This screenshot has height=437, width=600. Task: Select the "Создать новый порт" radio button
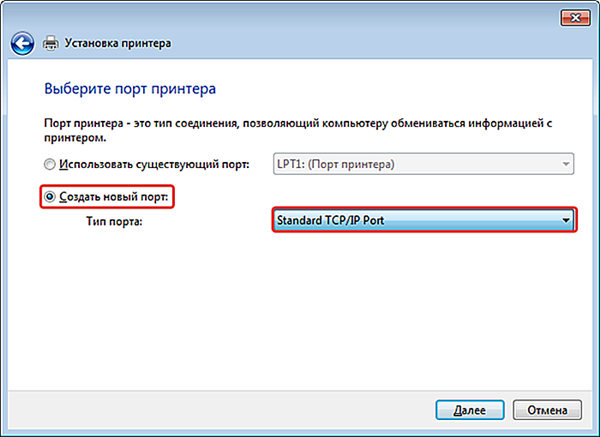[49, 197]
